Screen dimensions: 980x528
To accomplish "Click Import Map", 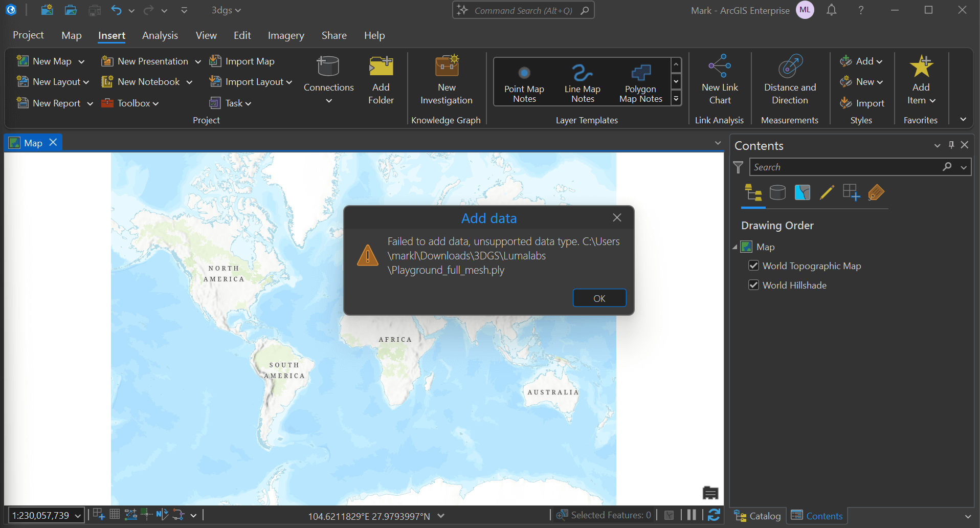I will pos(242,61).
